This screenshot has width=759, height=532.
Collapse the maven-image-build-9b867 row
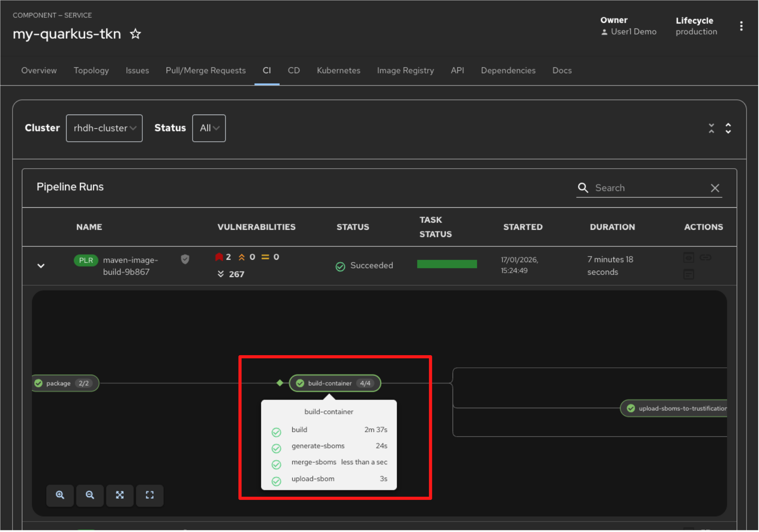click(x=41, y=266)
